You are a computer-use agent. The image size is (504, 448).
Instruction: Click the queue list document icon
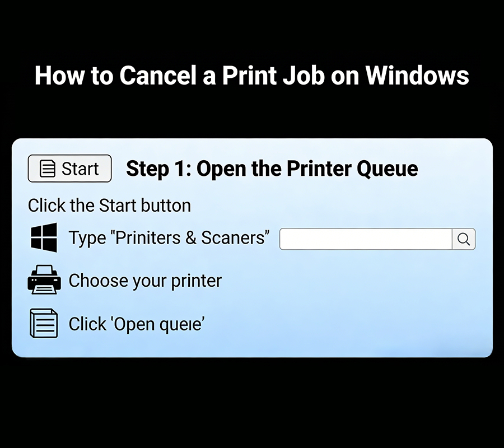coord(44,324)
